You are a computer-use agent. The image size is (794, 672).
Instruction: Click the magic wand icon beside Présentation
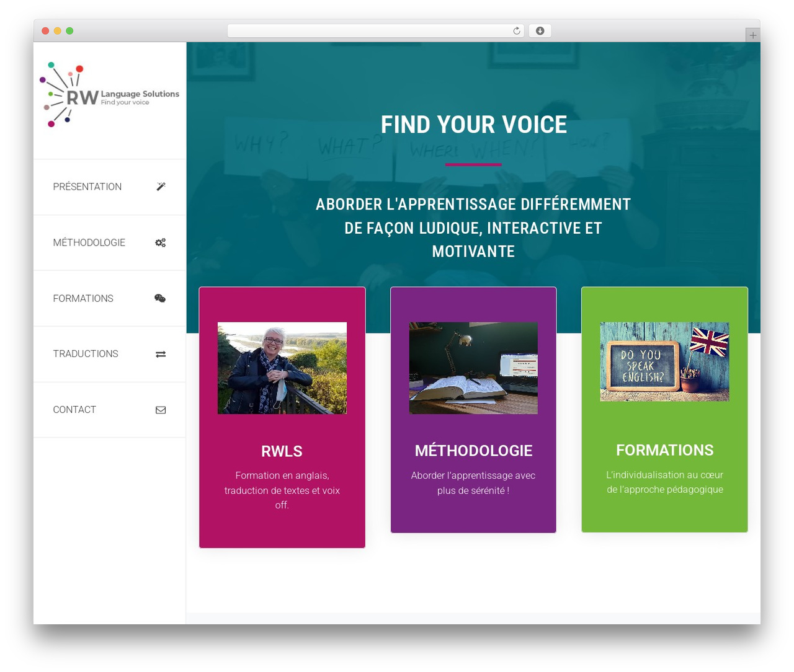pos(161,187)
